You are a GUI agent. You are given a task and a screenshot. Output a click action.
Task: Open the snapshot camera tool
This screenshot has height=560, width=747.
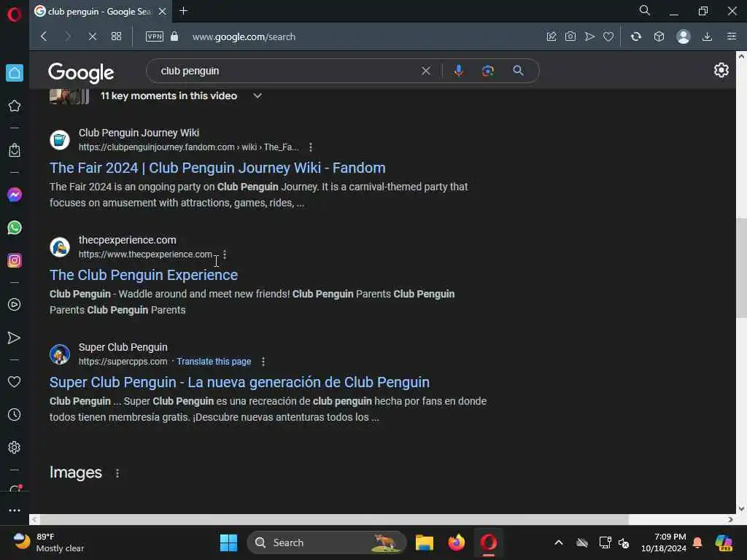coord(570,36)
